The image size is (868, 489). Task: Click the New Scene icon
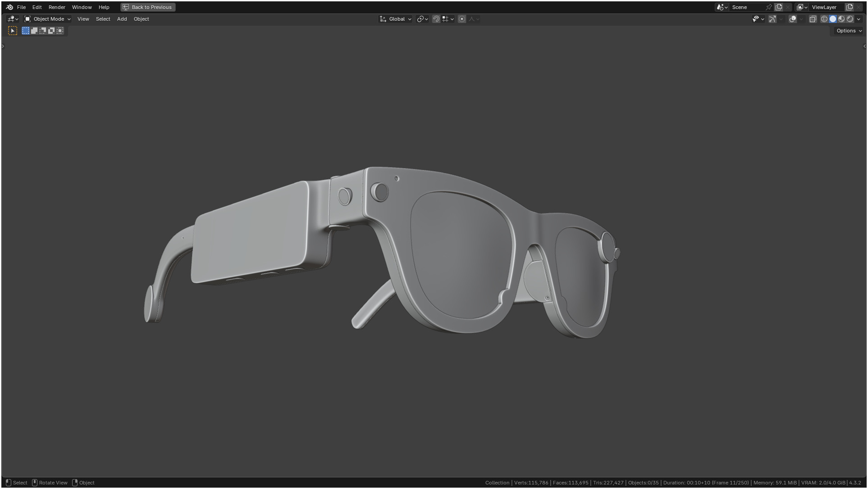(x=779, y=7)
